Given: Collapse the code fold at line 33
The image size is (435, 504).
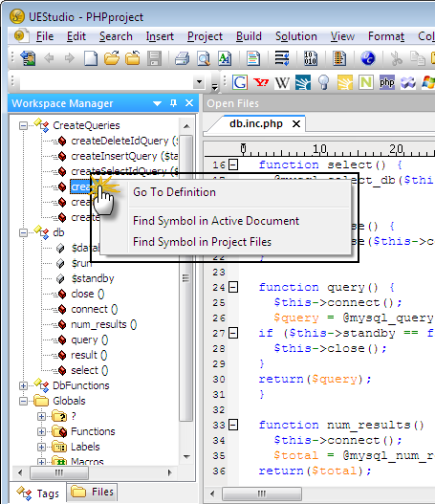Looking at the screenshot, I should (233, 425).
